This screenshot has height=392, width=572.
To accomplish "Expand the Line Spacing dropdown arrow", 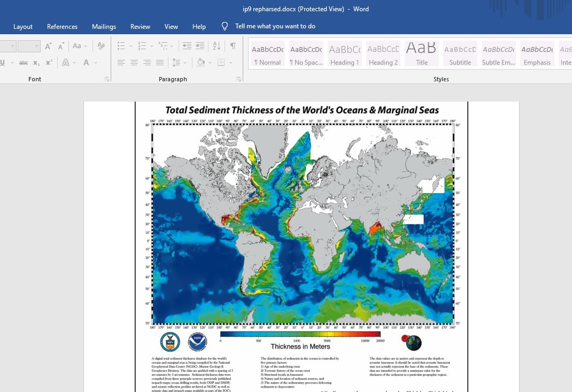I will point(185,63).
